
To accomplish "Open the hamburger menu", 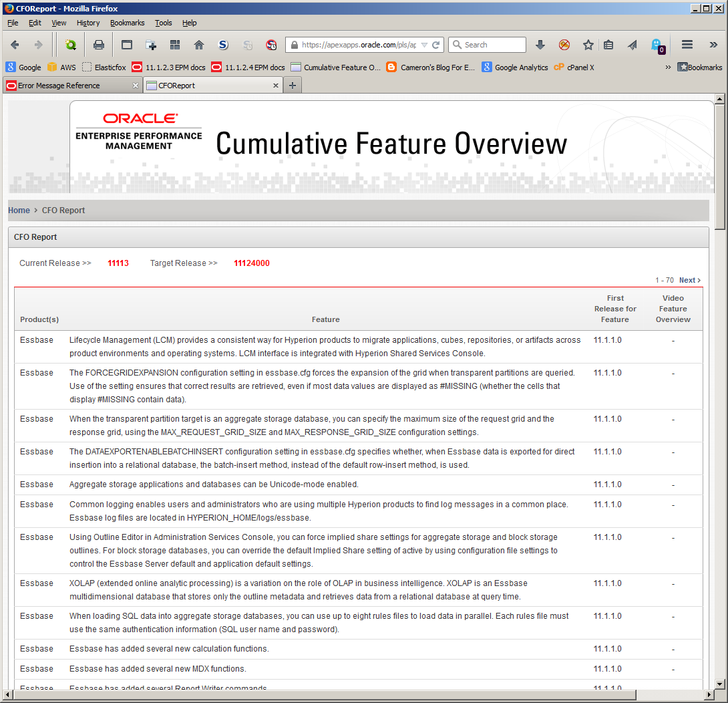I will [x=687, y=45].
